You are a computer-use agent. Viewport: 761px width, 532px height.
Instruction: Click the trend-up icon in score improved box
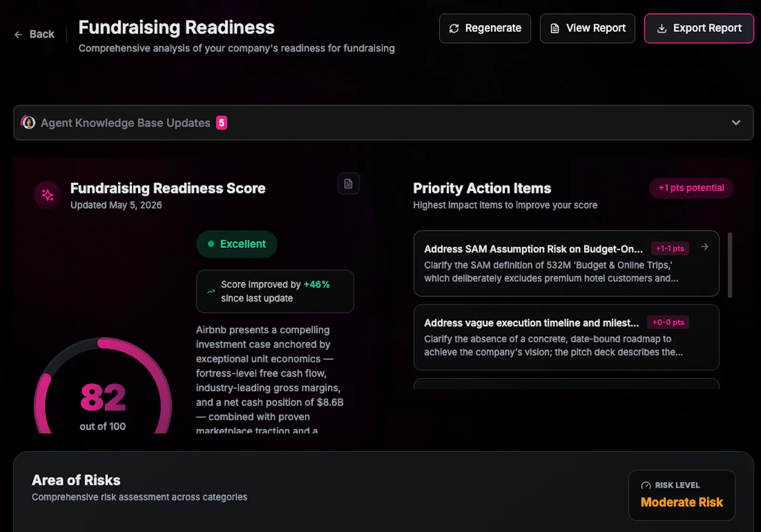click(211, 291)
